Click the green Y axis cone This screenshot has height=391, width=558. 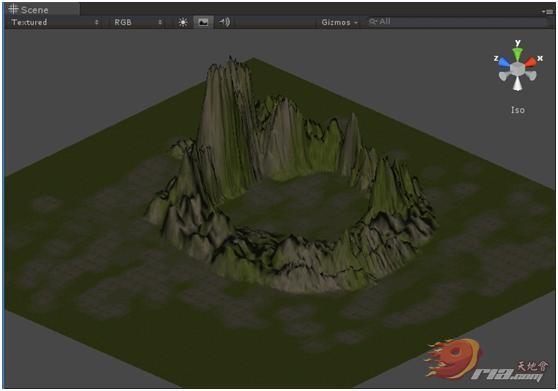tap(517, 55)
